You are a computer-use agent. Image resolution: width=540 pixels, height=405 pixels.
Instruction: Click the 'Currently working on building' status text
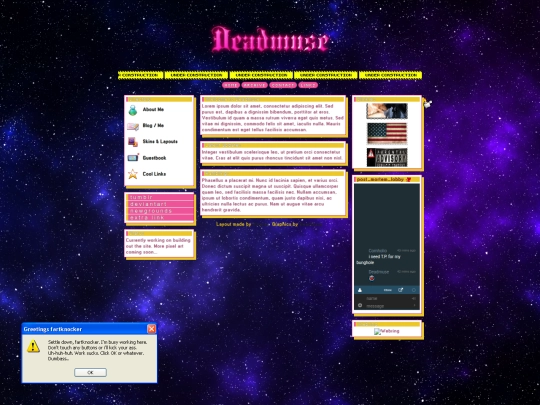tap(158, 246)
